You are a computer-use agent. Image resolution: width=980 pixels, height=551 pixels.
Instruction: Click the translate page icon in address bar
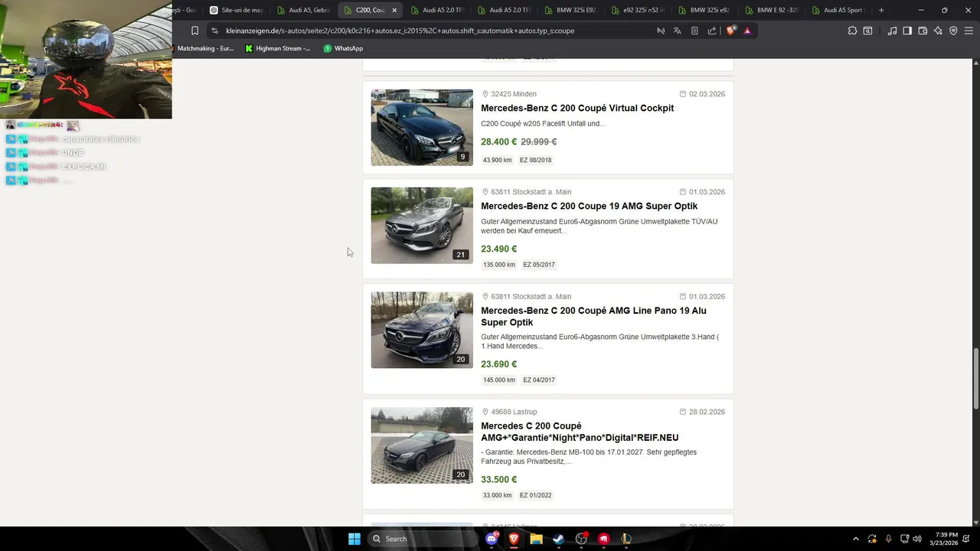678,31
